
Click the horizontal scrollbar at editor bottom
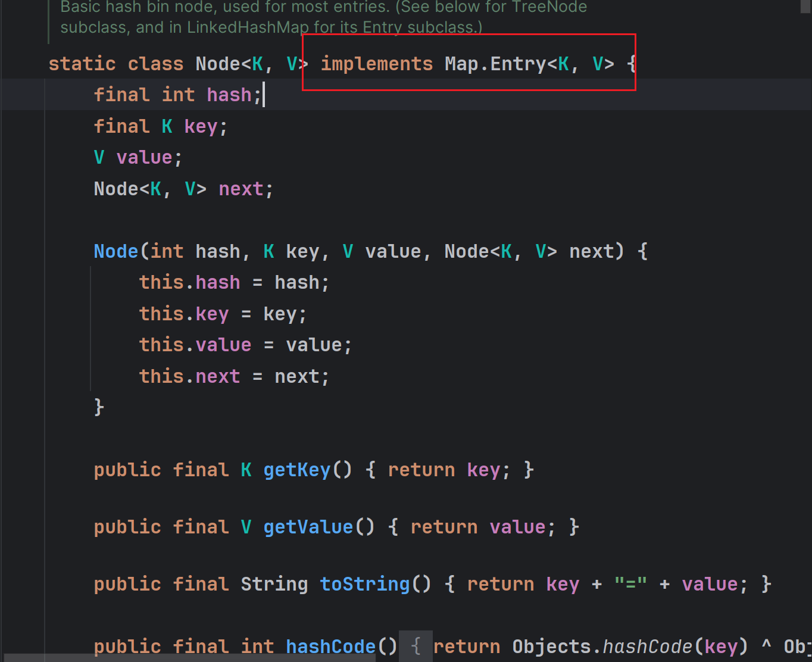click(x=190, y=658)
